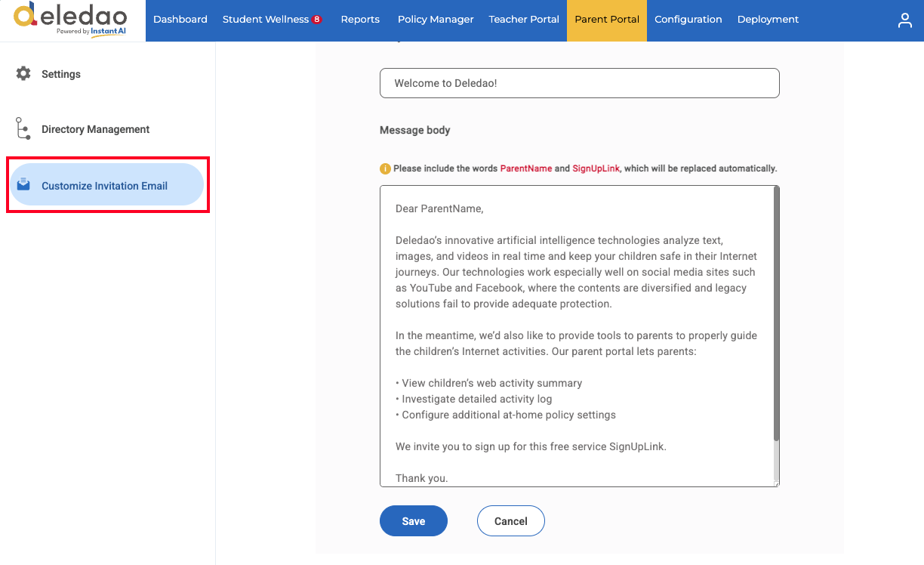Go to Policy Manager tab
The height and width of the screenshot is (565, 924).
coord(436,20)
